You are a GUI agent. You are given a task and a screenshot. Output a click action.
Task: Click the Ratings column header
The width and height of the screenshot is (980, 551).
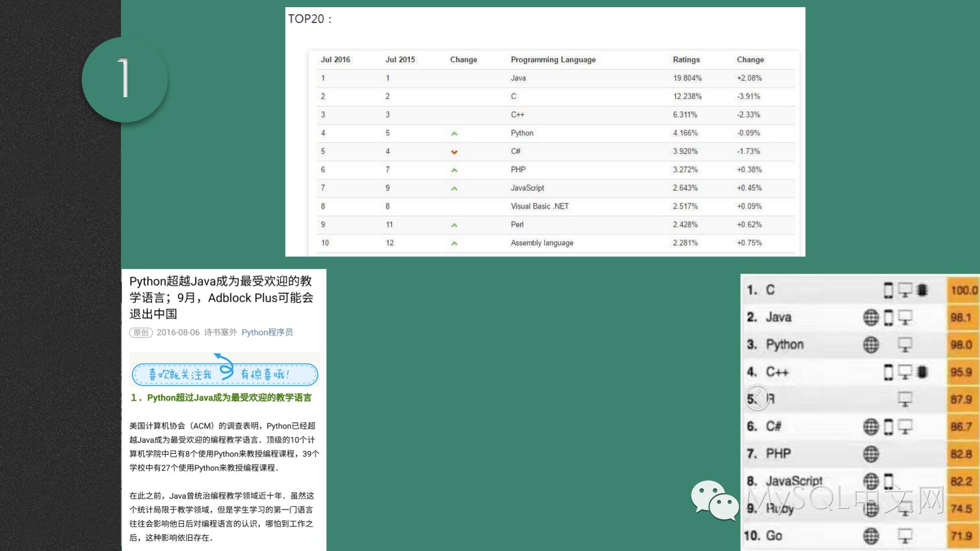[x=686, y=60]
